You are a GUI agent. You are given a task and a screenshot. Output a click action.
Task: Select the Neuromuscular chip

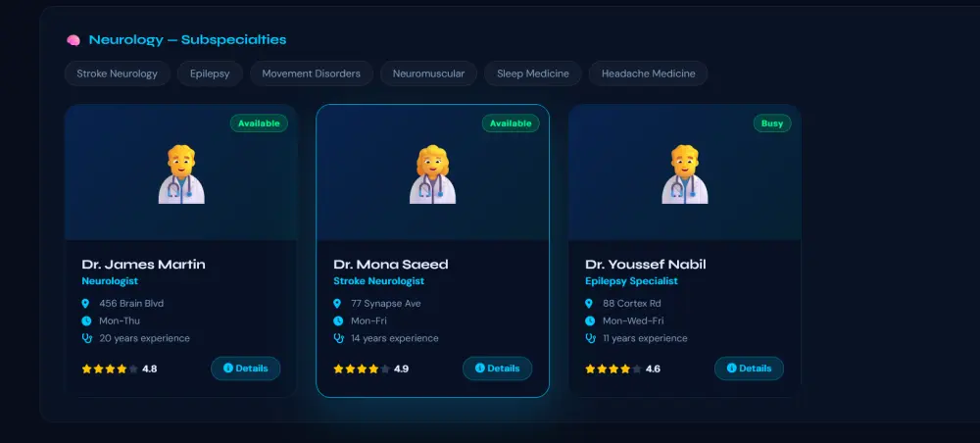click(x=428, y=74)
